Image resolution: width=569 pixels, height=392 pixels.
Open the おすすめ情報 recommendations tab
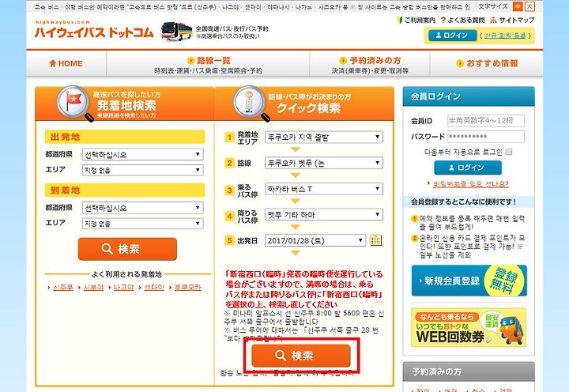pos(487,63)
